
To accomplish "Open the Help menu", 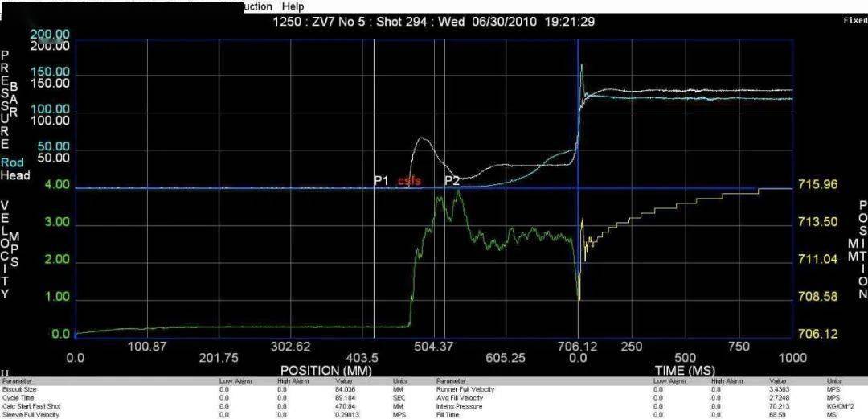I will pos(293,6).
